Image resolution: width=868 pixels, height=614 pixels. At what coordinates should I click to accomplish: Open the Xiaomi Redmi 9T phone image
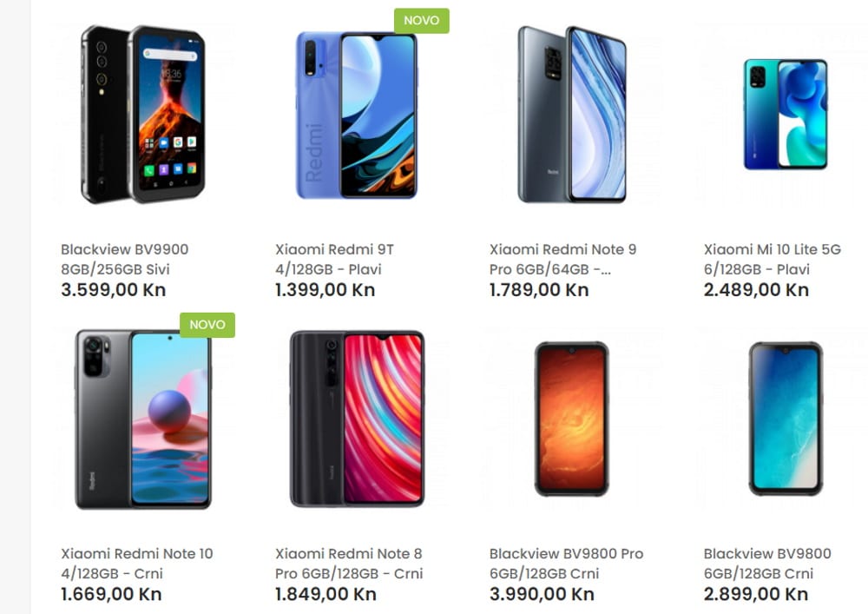coord(357,114)
